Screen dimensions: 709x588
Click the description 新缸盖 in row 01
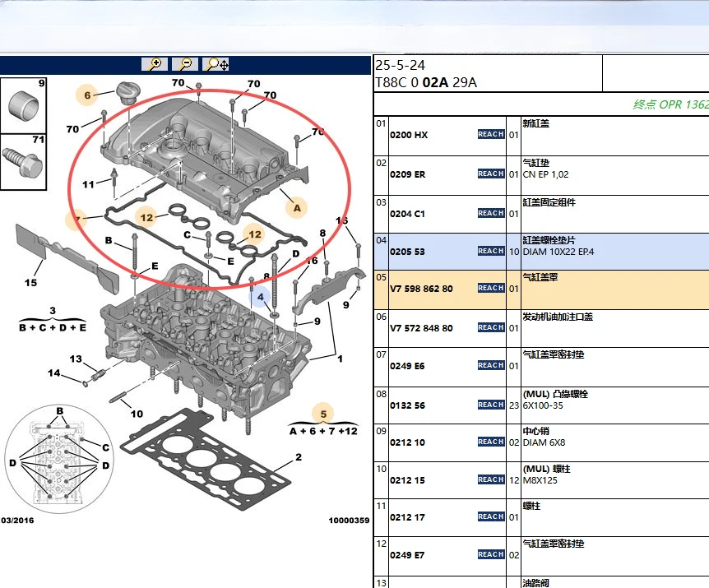[x=535, y=123]
